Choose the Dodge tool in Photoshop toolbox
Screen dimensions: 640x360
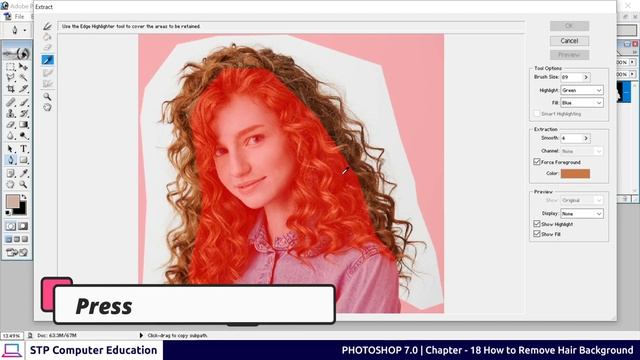point(23,136)
